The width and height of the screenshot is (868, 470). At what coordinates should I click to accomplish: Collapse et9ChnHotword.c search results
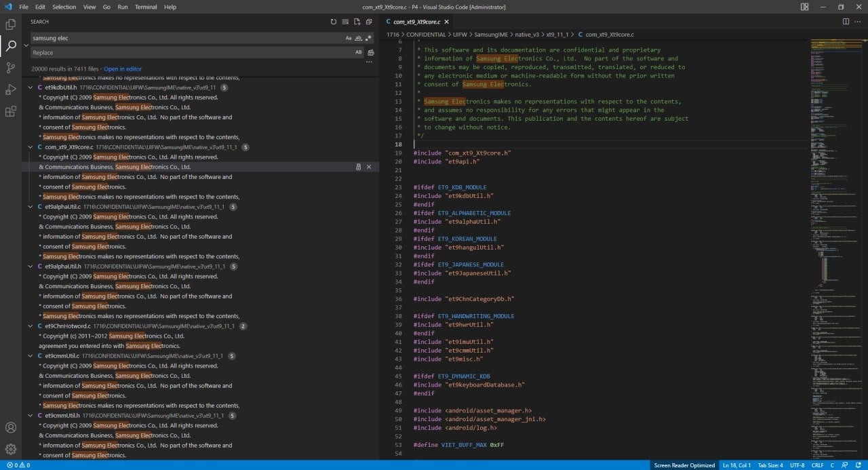tap(31, 326)
